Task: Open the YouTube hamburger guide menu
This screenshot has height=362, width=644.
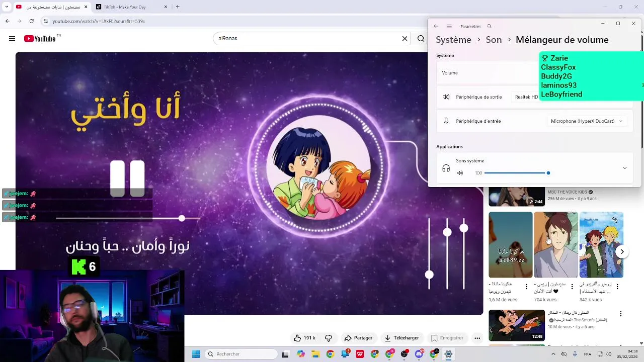Action: [12, 39]
